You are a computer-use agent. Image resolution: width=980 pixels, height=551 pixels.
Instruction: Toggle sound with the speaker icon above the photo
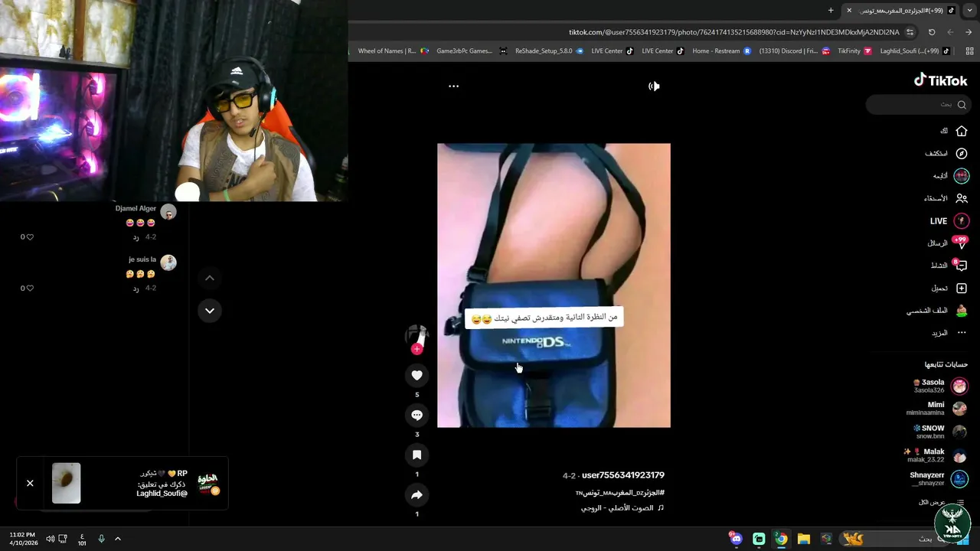click(654, 86)
